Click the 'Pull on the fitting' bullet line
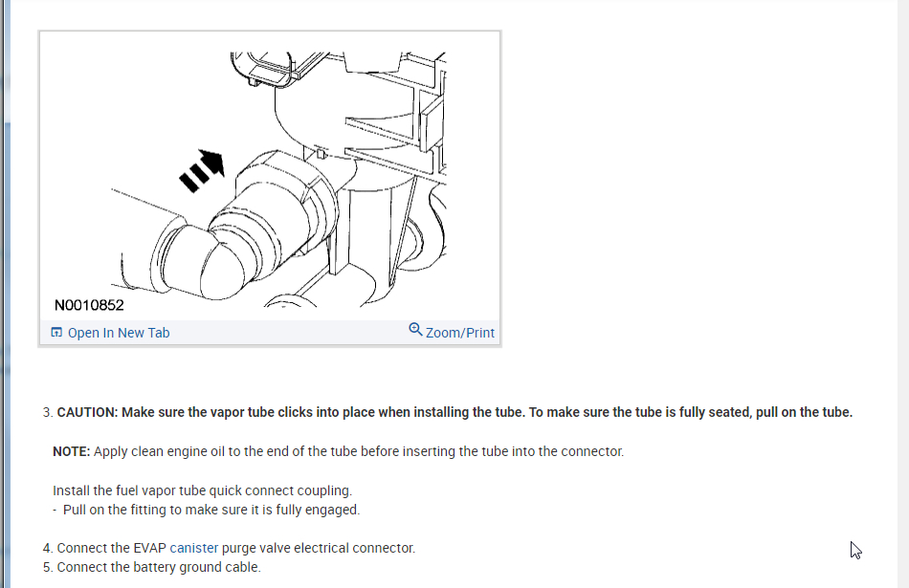This screenshot has height=588, width=909. pyautogui.click(x=207, y=510)
